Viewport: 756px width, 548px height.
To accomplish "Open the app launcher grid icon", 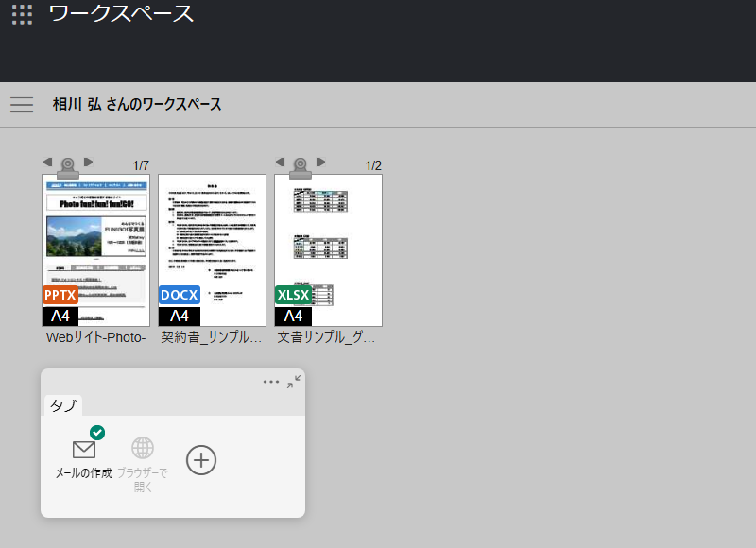I will pos(22,14).
